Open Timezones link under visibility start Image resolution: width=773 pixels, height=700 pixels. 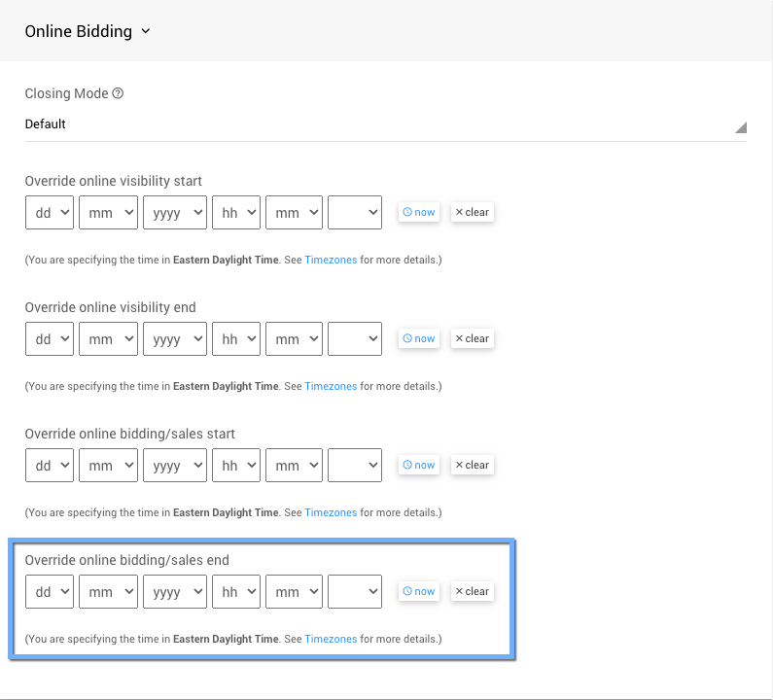(x=331, y=260)
